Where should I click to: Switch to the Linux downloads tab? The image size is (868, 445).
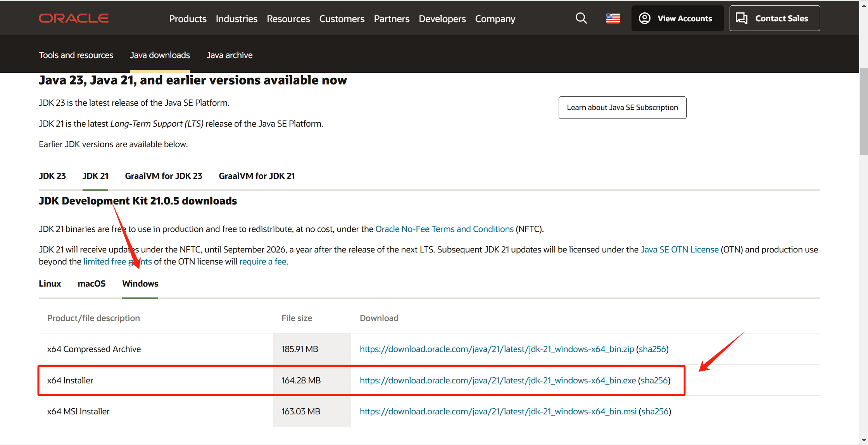pyautogui.click(x=50, y=283)
